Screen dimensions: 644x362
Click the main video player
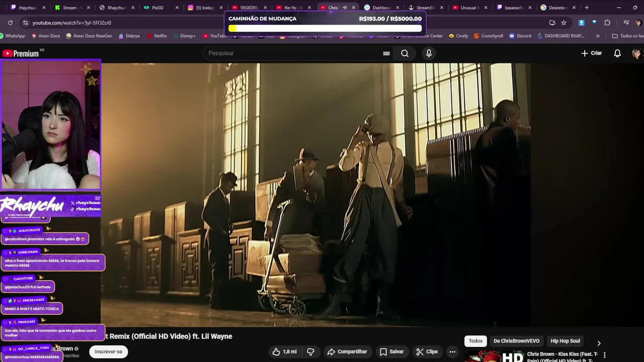point(315,195)
